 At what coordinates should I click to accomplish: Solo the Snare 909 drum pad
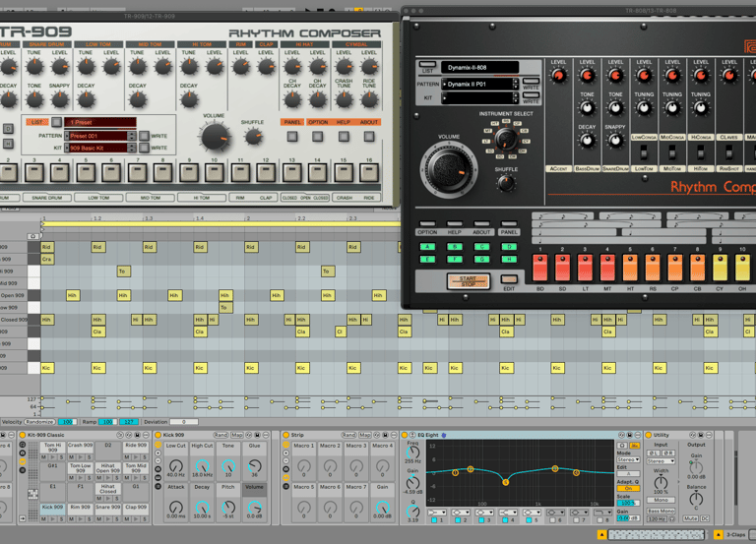tap(117, 519)
